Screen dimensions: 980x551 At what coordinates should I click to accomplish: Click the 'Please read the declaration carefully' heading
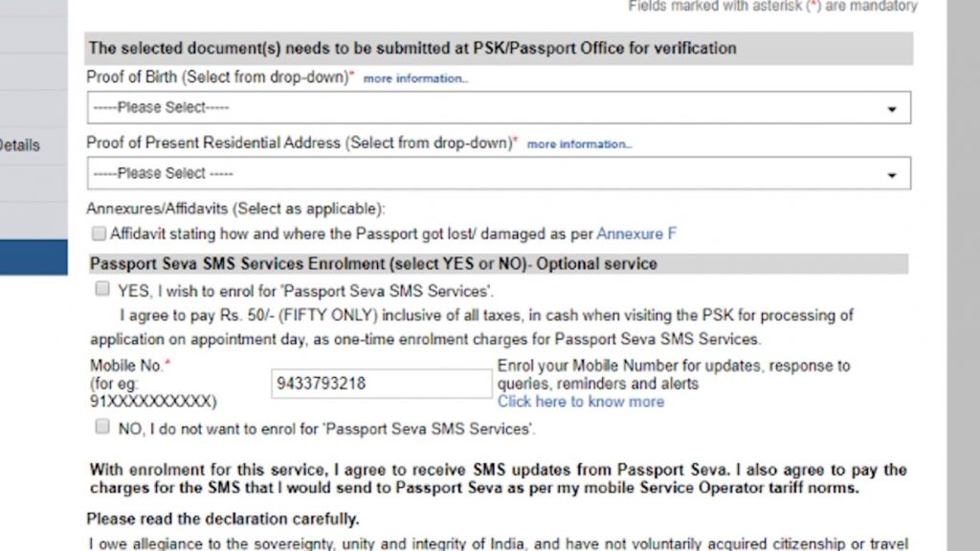click(223, 519)
